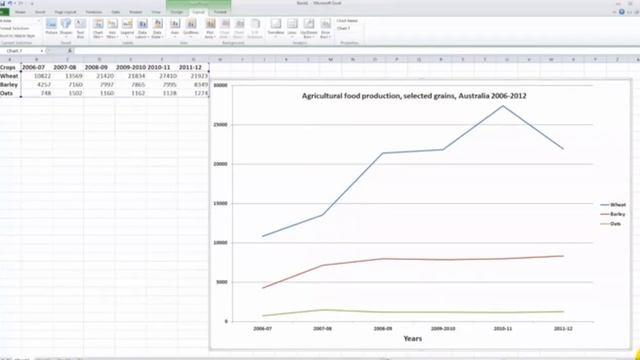
Task: Select the green Oats data line in the chart
Action: 413,312
